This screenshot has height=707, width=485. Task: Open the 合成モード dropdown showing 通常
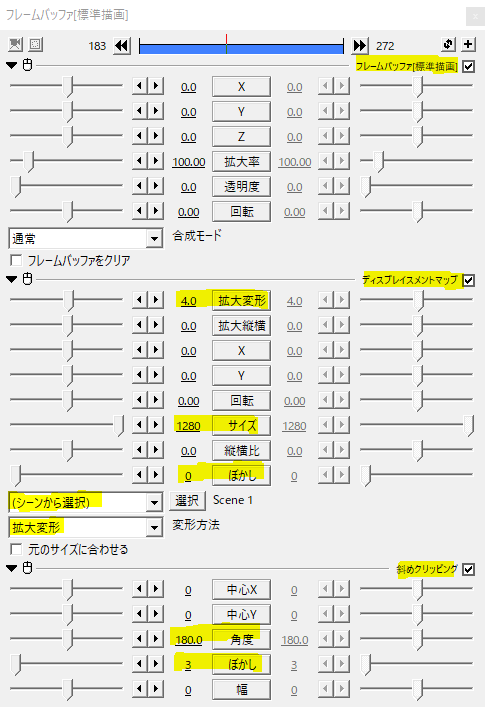(x=86, y=239)
